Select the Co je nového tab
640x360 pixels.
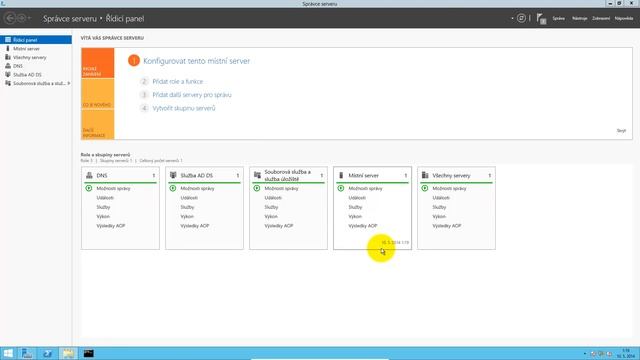(98, 94)
